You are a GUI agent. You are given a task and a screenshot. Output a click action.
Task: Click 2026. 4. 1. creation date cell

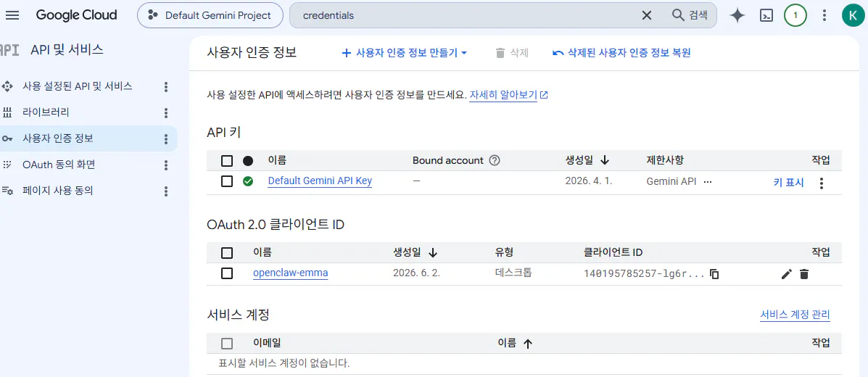[588, 181]
